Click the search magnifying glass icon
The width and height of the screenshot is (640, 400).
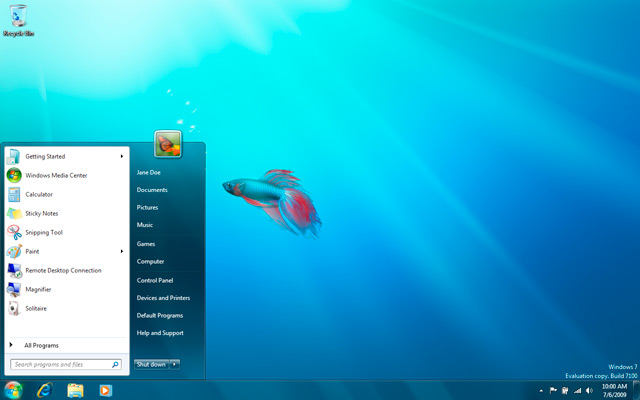pyautogui.click(x=115, y=364)
